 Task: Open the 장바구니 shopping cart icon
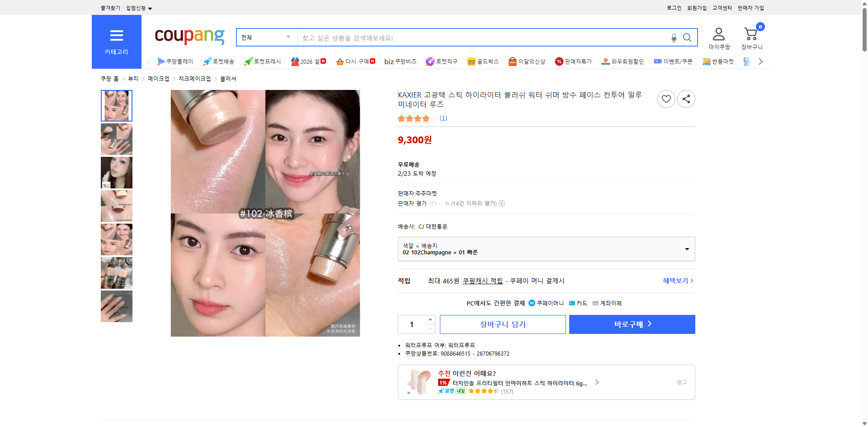751,33
